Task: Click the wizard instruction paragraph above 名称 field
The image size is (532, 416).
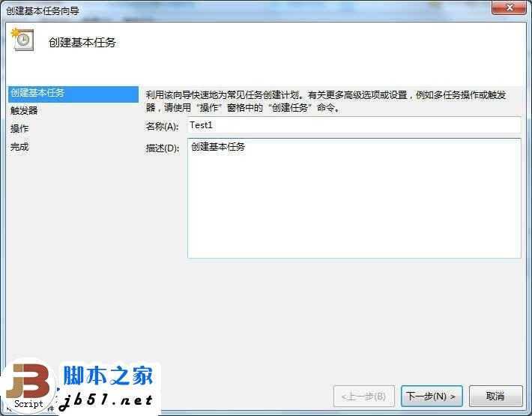Action: 326,101
